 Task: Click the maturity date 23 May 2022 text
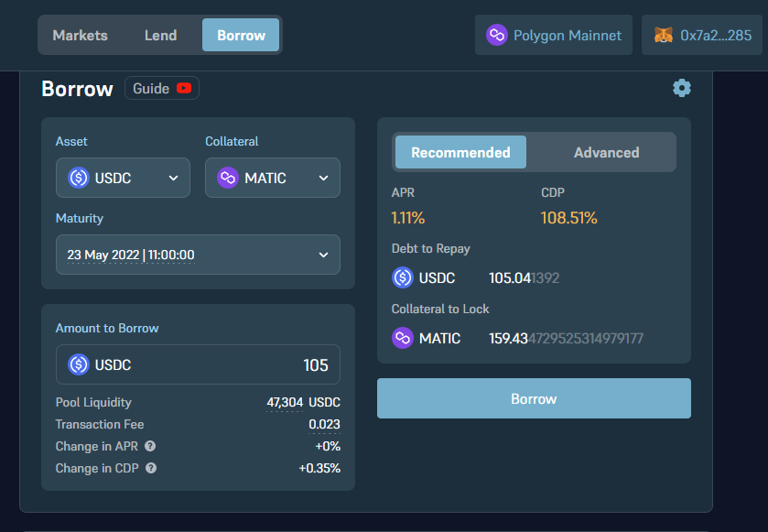pyautogui.click(x=131, y=255)
